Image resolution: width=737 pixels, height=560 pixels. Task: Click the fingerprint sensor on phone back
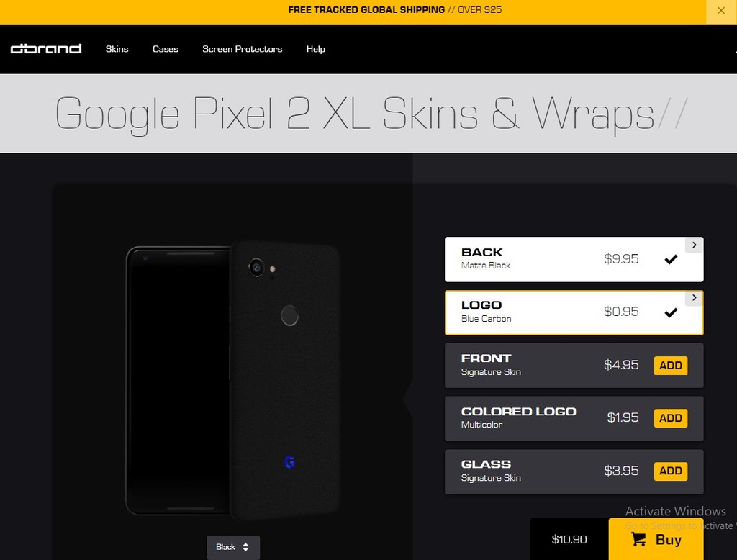tap(289, 315)
